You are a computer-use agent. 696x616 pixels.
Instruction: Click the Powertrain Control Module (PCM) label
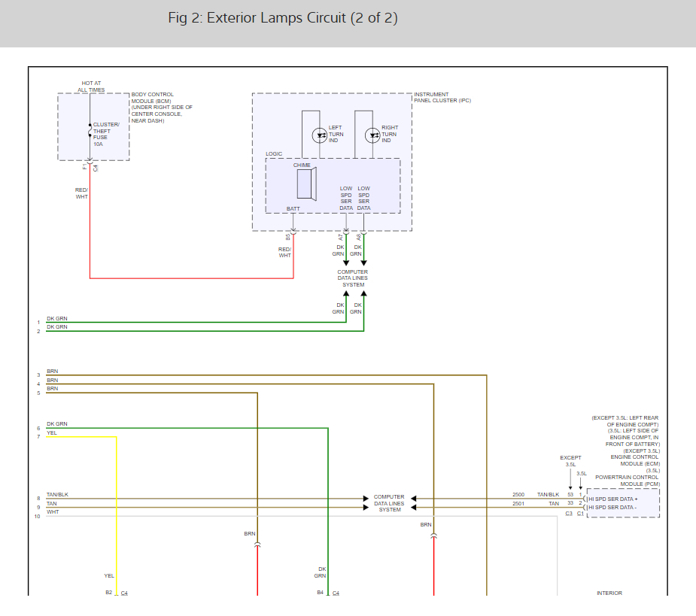click(x=628, y=481)
